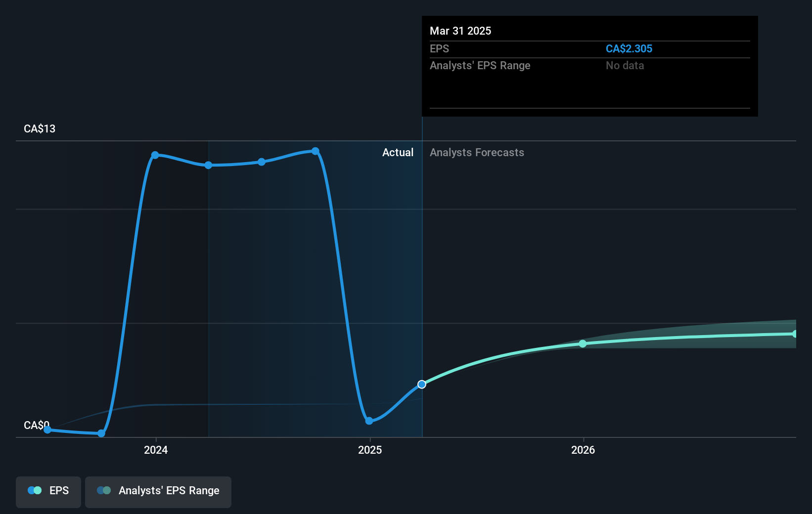The image size is (812, 514).
Task: Select the mid-2024 EPS data point
Action: tap(262, 162)
